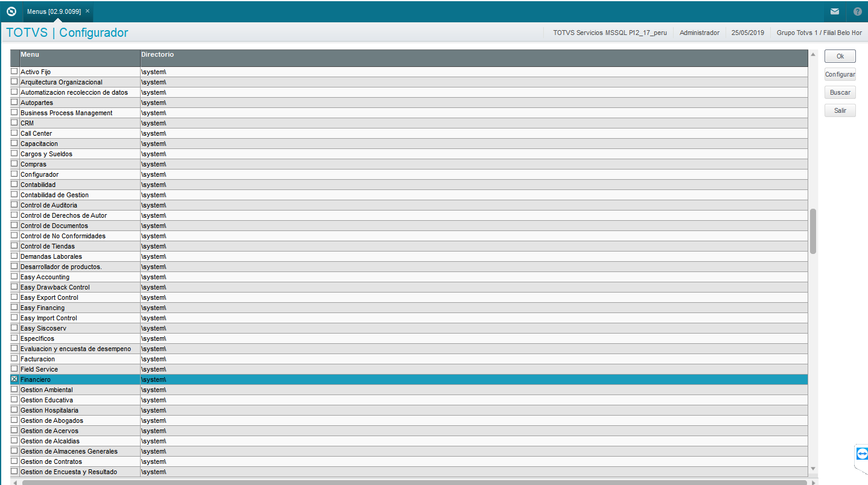The width and height of the screenshot is (868, 485).
Task: Click the vertical scrollbar thumb of the menu list
Action: point(812,231)
